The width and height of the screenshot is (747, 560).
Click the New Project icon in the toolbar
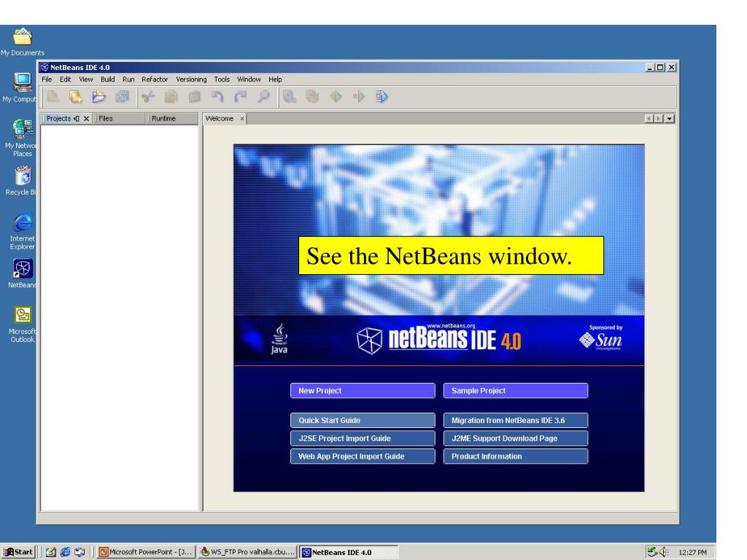pyautogui.click(x=76, y=97)
